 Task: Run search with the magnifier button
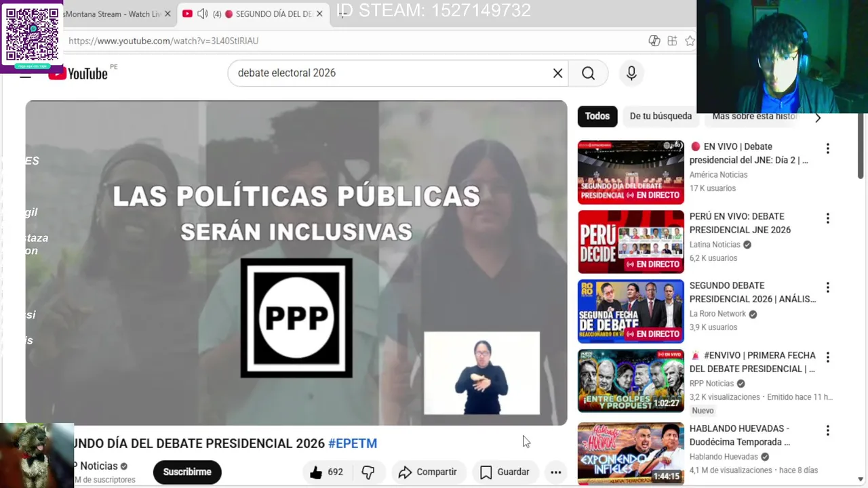[x=588, y=73]
